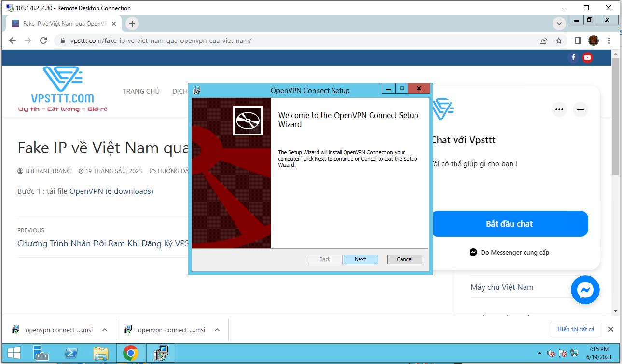Launch PowerShell from taskbar
The image size is (622, 364).
coord(71,353)
